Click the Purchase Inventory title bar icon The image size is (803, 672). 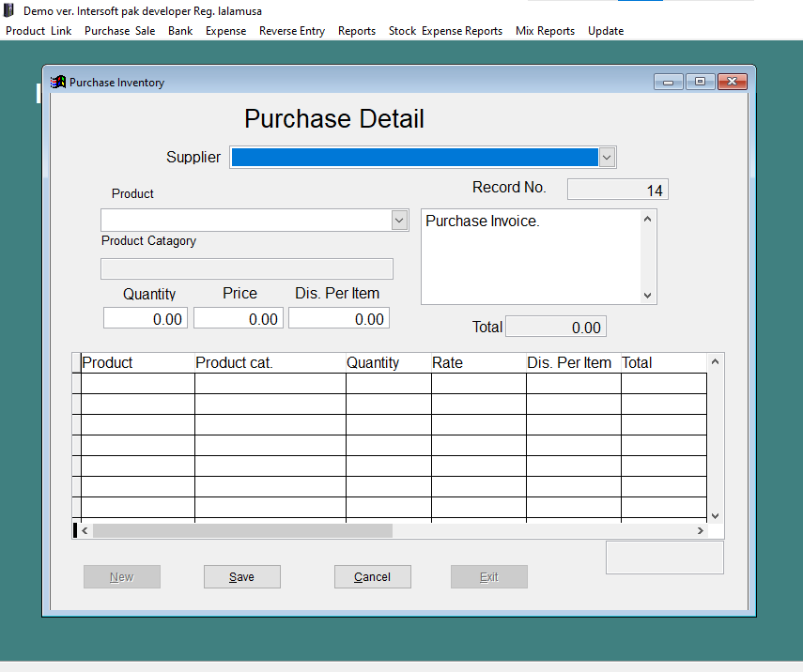56,82
